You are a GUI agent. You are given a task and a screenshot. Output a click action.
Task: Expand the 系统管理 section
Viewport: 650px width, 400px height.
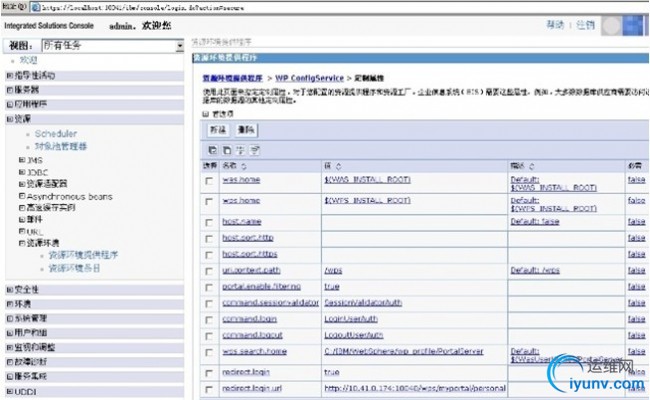click(10, 318)
